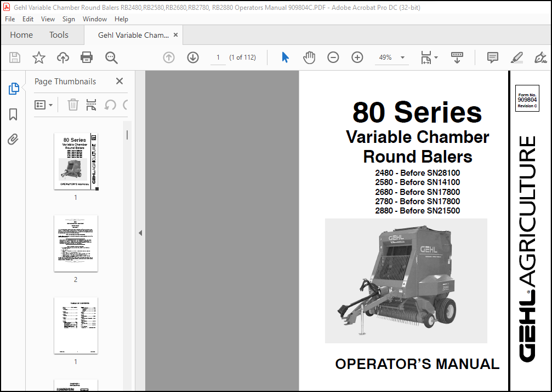Open the Sign menu
552x392 pixels.
point(69,19)
